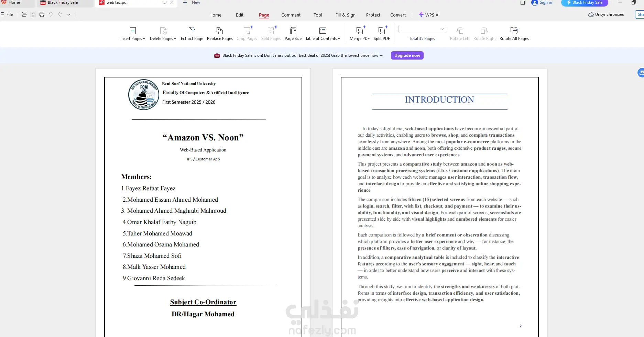Open the Tool ribbon tab
This screenshot has width=644, height=337.
click(x=318, y=15)
